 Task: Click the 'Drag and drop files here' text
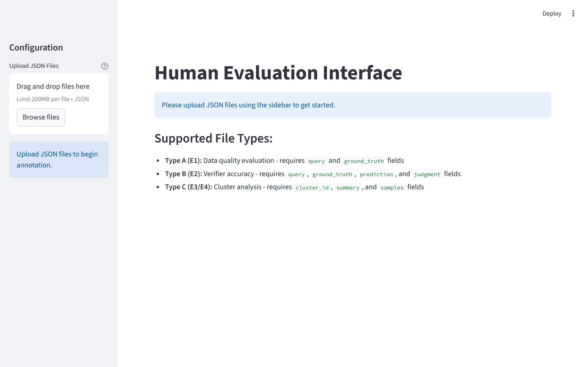point(53,86)
